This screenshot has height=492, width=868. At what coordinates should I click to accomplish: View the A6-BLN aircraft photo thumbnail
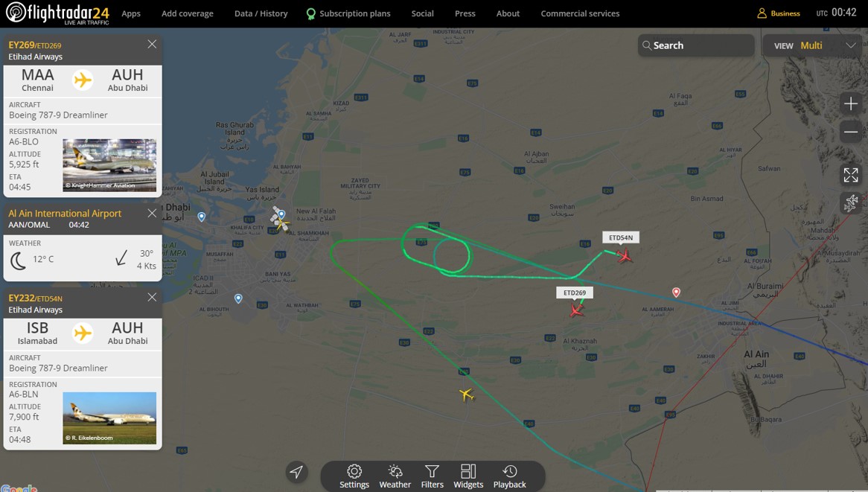(x=109, y=418)
